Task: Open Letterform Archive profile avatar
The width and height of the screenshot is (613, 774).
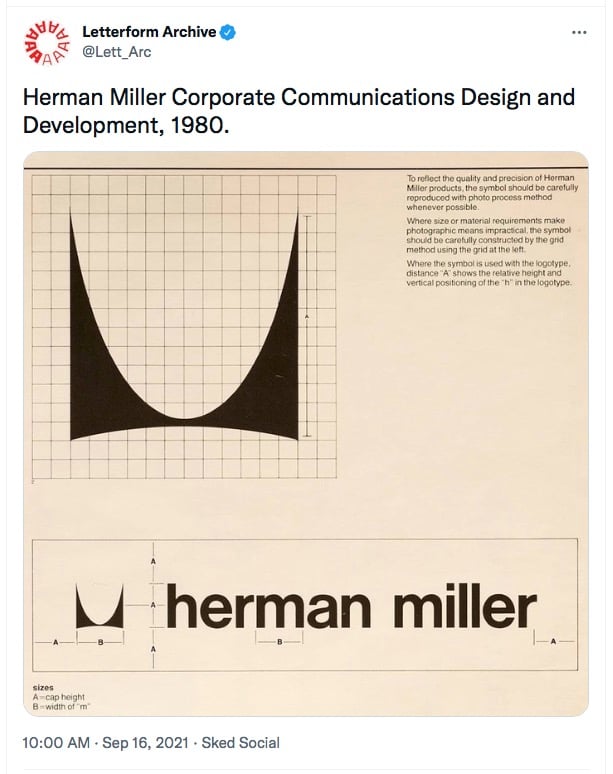Action: tap(47, 42)
